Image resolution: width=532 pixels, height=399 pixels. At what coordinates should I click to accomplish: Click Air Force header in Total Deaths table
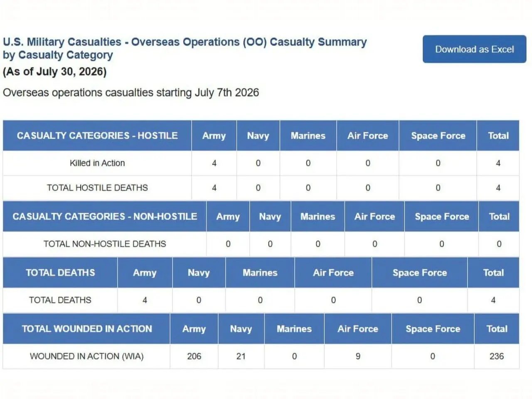point(333,273)
